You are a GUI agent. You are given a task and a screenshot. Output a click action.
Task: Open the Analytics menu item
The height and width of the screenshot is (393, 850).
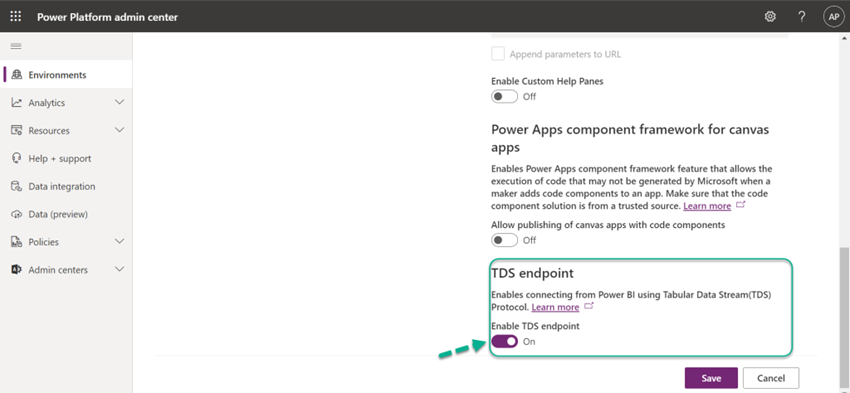point(67,102)
